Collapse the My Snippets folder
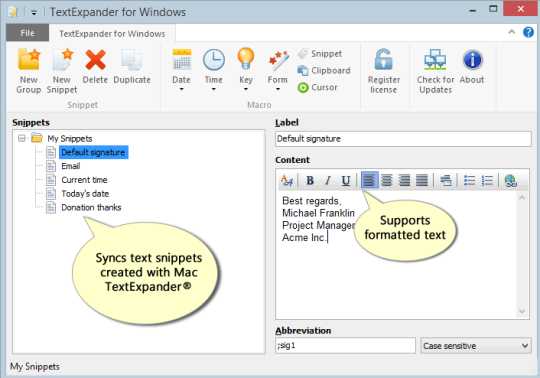 coord(22,138)
